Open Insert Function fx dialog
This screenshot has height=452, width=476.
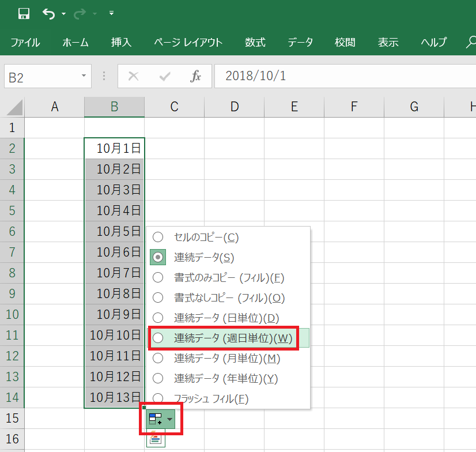coord(196,76)
